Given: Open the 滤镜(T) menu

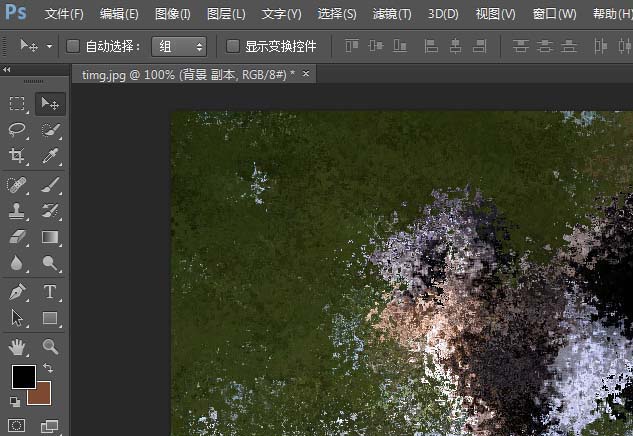Looking at the screenshot, I should (x=392, y=14).
